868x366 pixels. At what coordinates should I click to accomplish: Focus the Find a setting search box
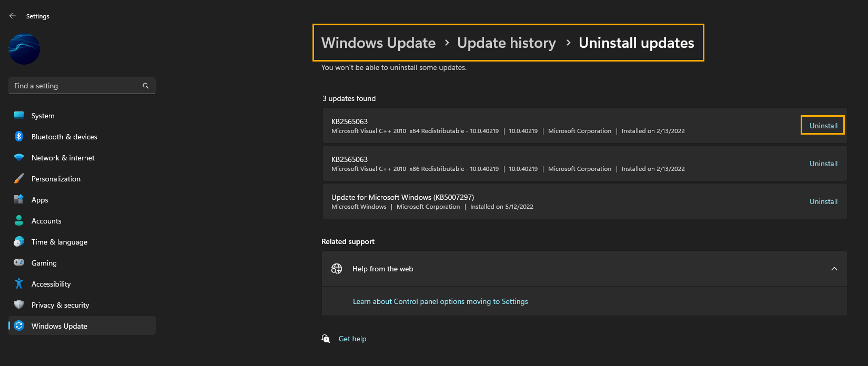pos(82,86)
